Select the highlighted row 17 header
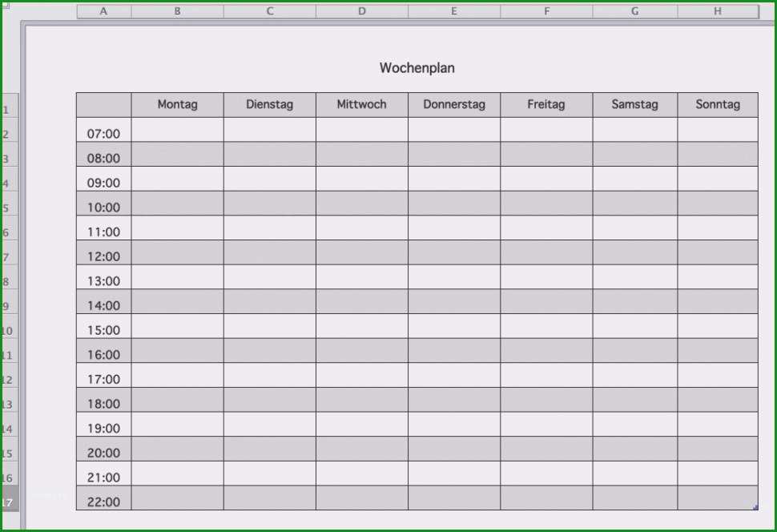Screen dimensions: 777x532 (10, 498)
